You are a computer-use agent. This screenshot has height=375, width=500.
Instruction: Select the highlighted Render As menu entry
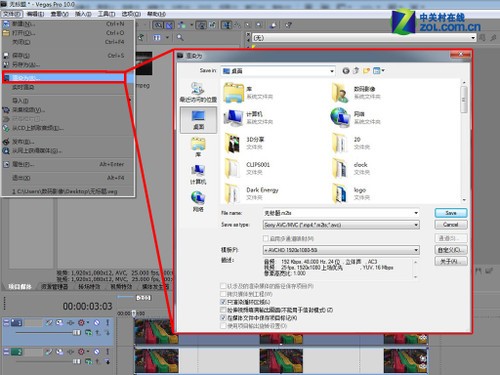[64, 78]
